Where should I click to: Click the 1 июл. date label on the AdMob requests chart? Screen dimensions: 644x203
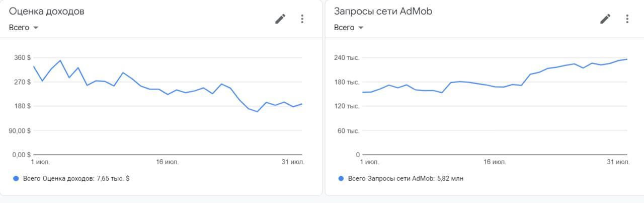(x=369, y=162)
